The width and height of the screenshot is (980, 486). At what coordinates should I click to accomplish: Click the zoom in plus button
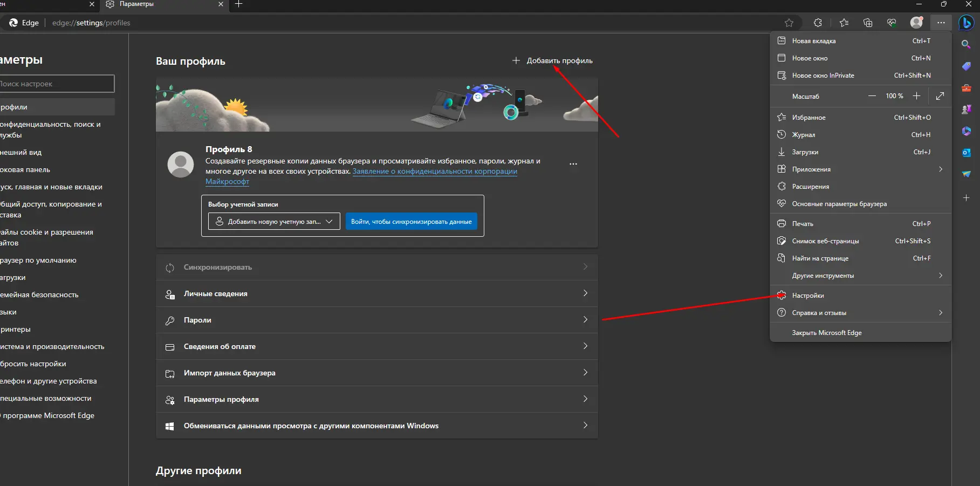(x=916, y=96)
